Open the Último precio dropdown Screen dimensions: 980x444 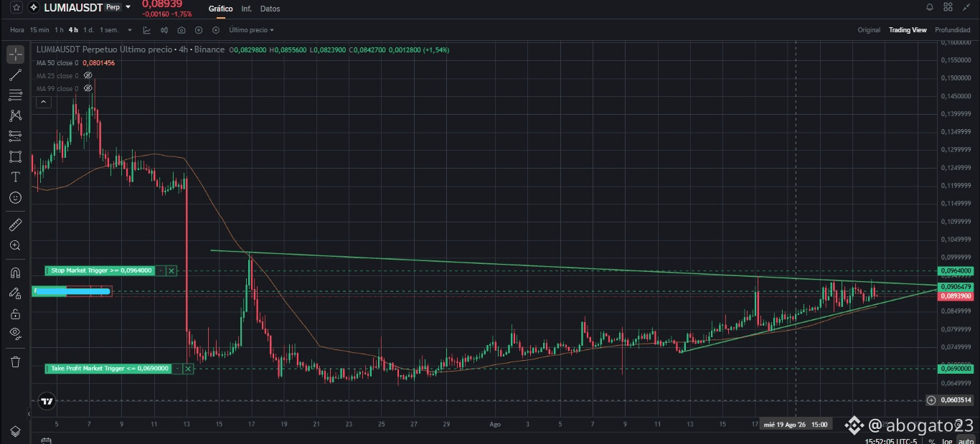[x=251, y=30]
